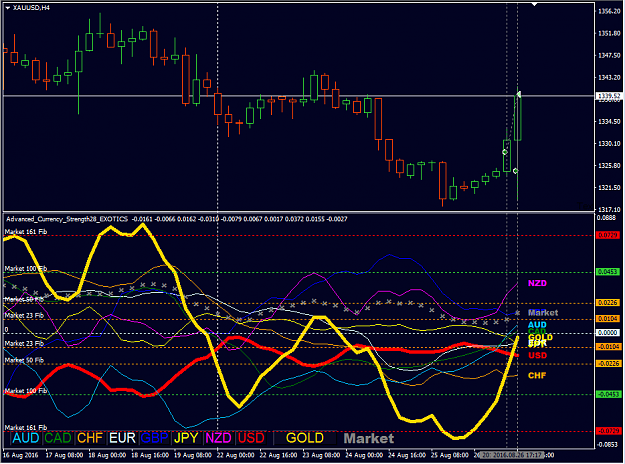
Task: Click the EUR currency button
Action: point(122,438)
